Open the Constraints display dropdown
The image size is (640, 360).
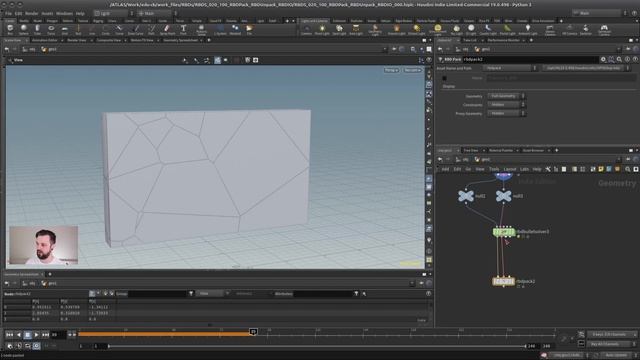pyautogui.click(x=506, y=104)
